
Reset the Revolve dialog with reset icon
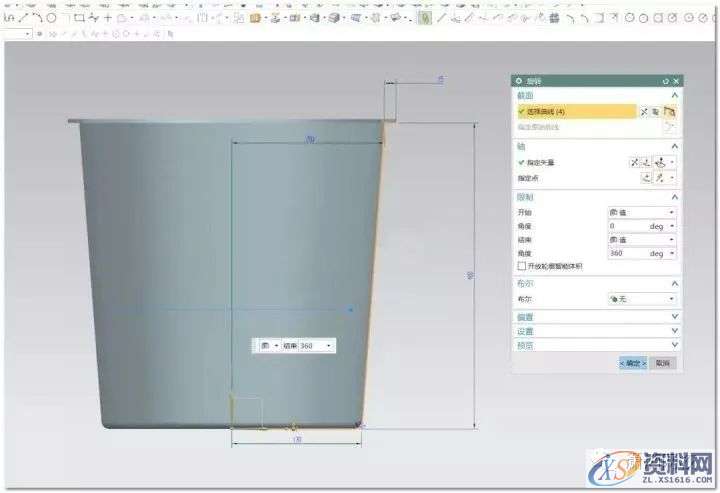666,80
